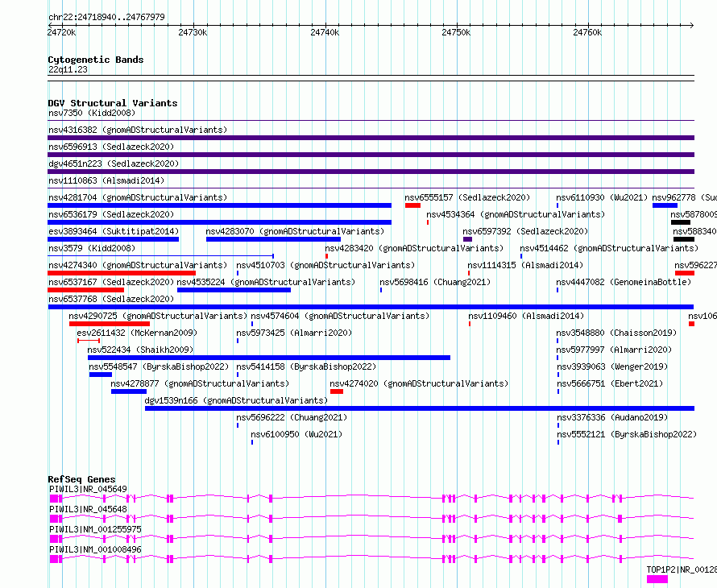The image size is (717, 588).
Task: Select the nsv4316382 gnomAD variant bar
Action: pos(371,138)
